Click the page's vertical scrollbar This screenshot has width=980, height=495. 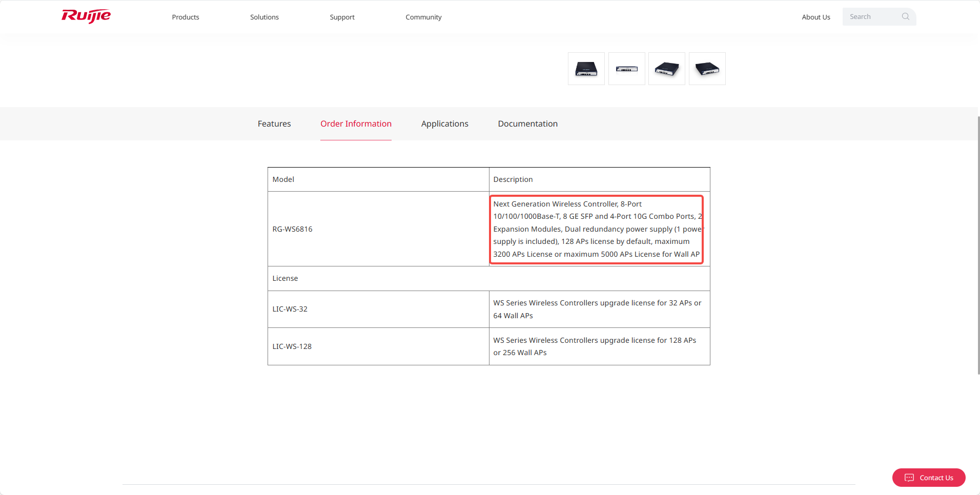point(978,245)
